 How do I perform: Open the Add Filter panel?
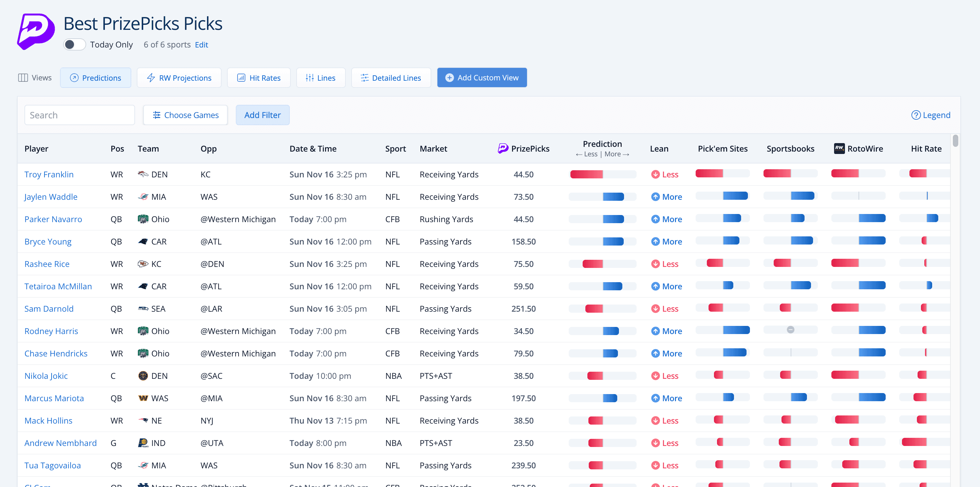[x=263, y=115]
